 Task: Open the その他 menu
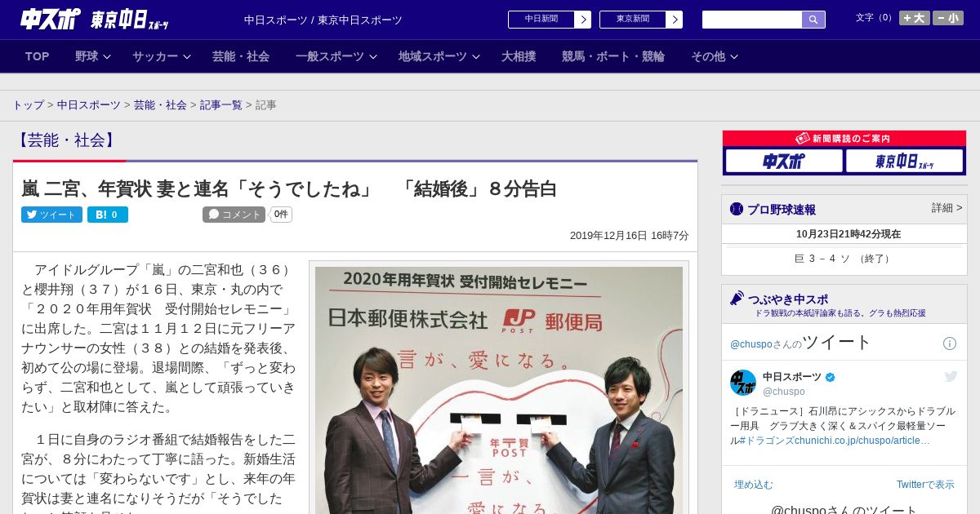(708, 56)
